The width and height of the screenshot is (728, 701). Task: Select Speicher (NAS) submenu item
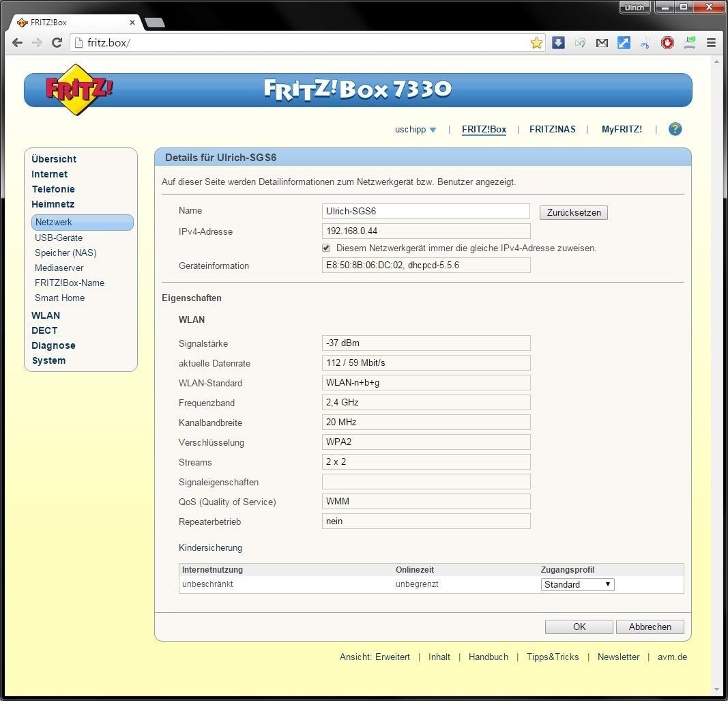[65, 253]
